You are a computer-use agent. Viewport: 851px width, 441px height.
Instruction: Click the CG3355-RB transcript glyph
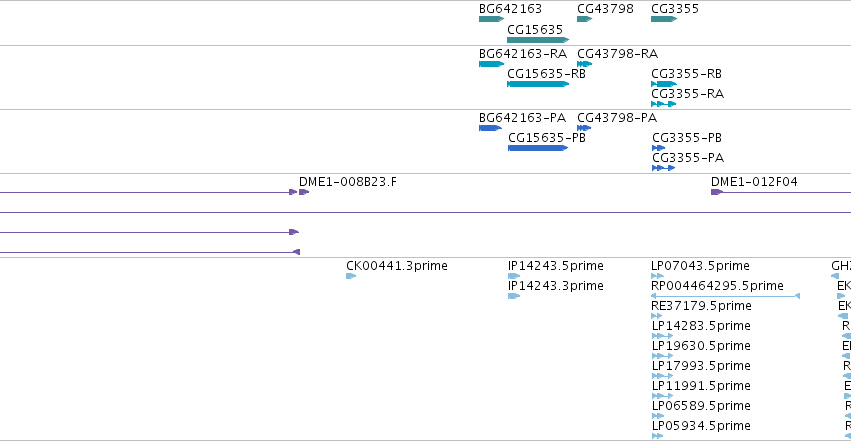[664, 84]
